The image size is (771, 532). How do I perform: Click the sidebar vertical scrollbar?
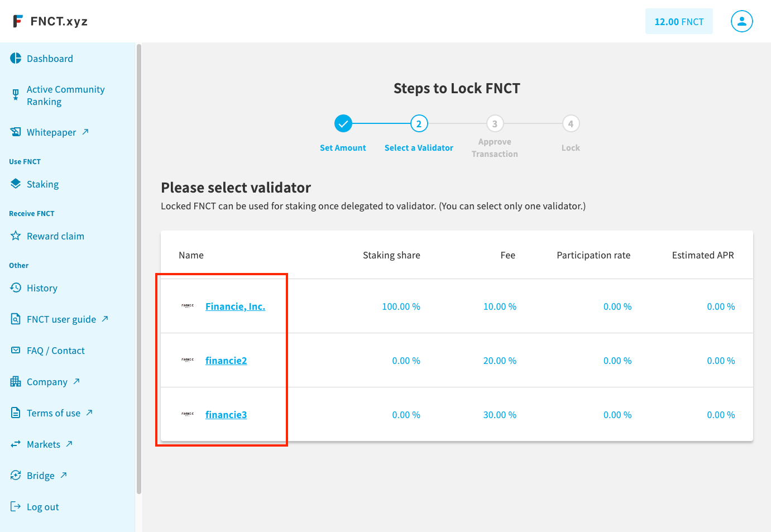[139, 269]
